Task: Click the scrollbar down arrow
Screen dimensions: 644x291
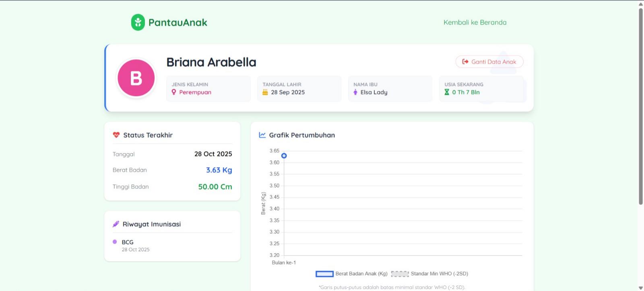Action: point(641,288)
